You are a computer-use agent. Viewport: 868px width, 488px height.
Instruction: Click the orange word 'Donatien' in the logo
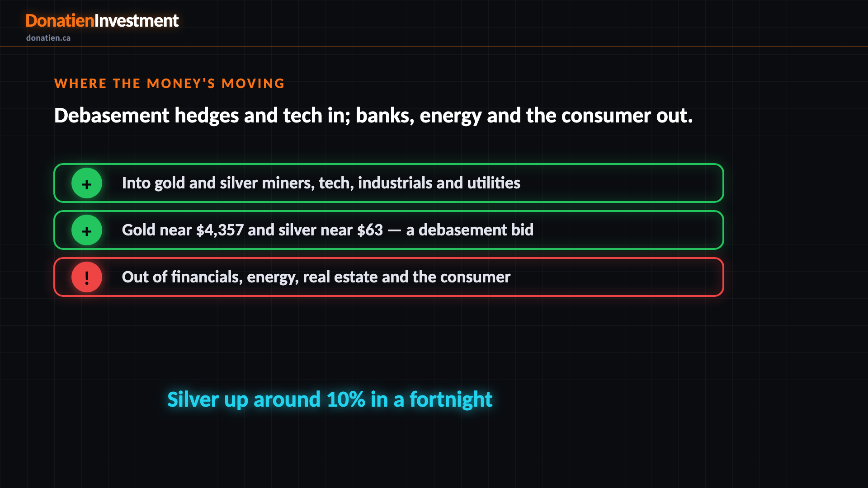point(60,21)
